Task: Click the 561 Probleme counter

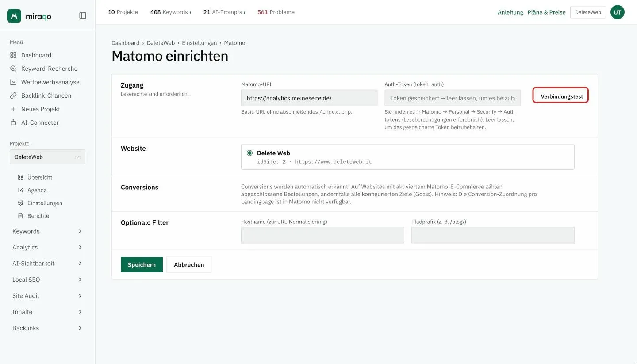Action: point(276,12)
